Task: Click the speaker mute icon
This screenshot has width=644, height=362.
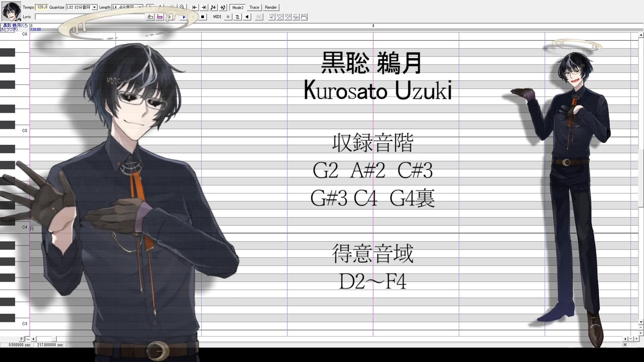Action: [x=247, y=17]
